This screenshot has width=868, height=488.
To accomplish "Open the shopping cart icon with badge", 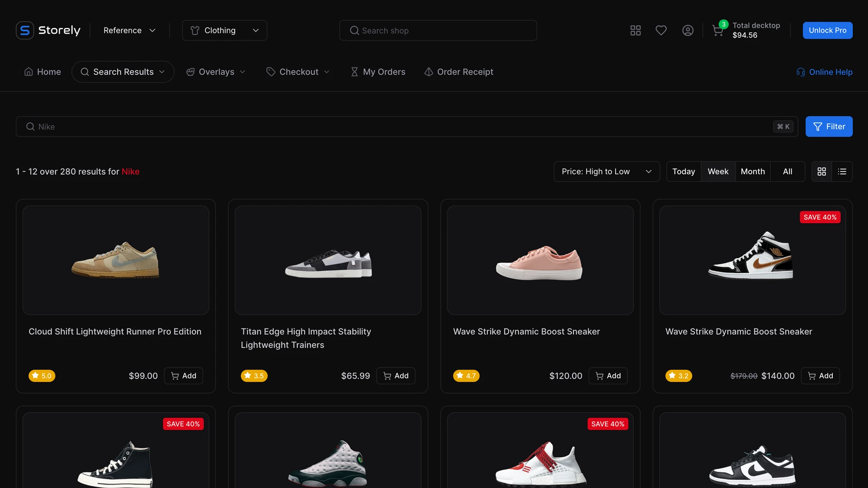I will click(x=719, y=29).
